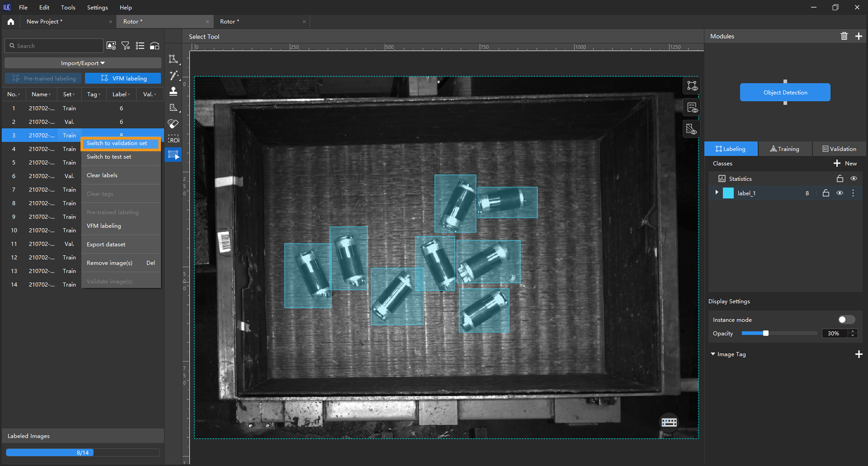Image resolution: width=868 pixels, height=466 pixels.
Task: Delete the selected module with trash icon
Action: 844,36
